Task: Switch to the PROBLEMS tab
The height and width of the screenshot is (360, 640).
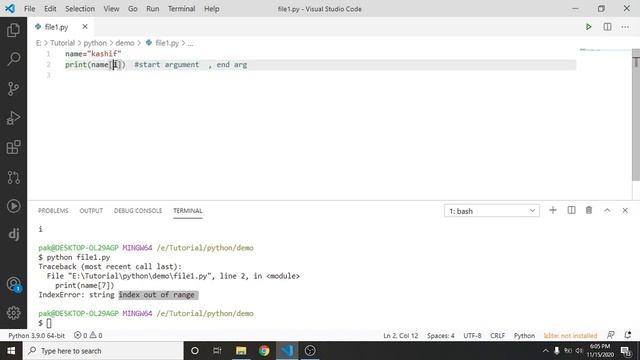Action: (53, 211)
